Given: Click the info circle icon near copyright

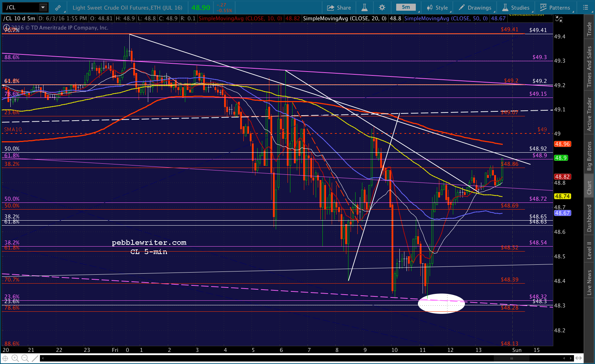Looking at the screenshot, I should click(x=6, y=28).
